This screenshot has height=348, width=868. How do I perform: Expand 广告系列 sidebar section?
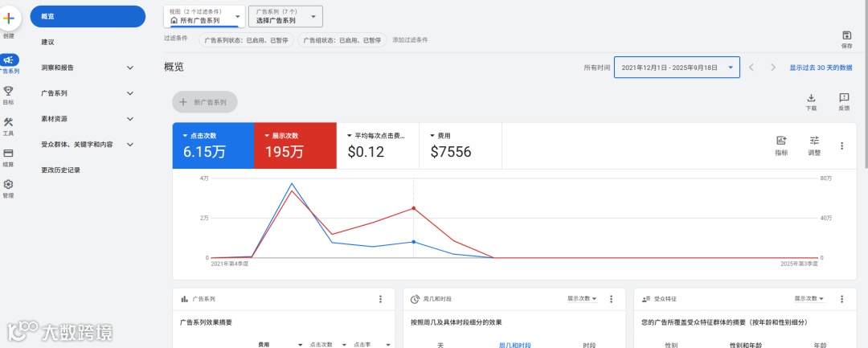130,93
